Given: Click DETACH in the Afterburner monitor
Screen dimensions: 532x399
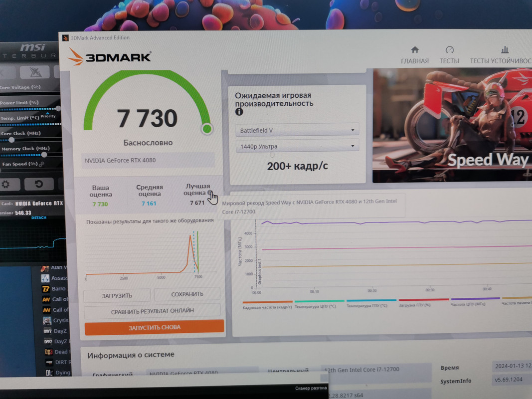Looking at the screenshot, I should click(39, 218).
